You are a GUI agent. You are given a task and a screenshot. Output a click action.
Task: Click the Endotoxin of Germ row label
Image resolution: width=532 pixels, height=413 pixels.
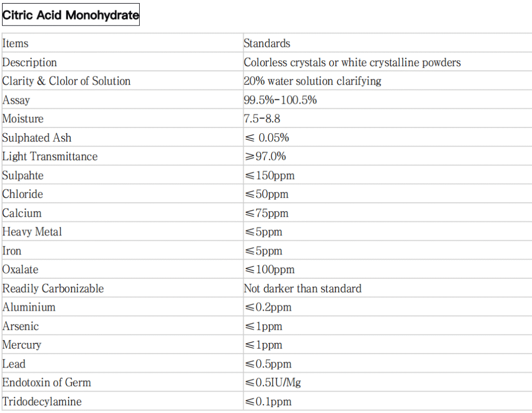(x=47, y=383)
